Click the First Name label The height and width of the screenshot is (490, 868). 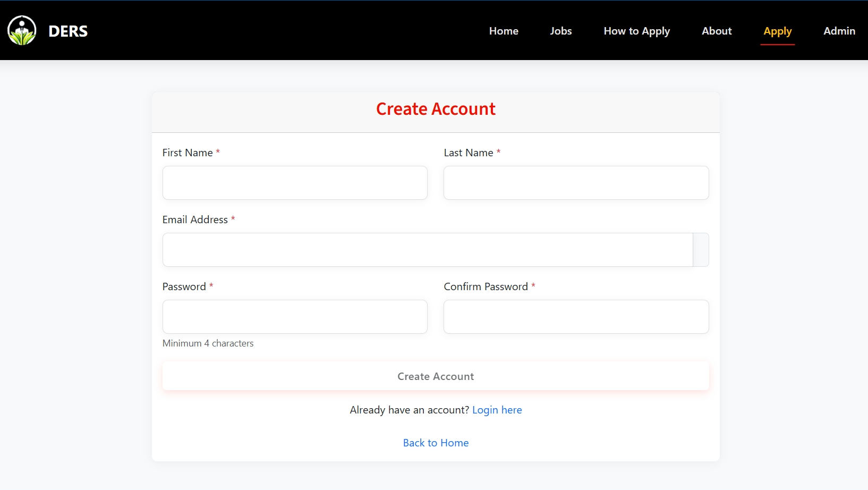(x=188, y=153)
